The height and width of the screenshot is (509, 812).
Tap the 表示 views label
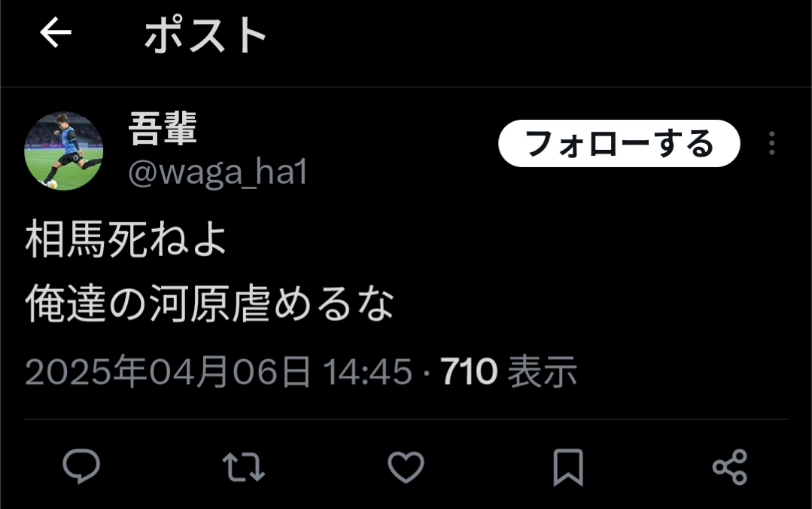pos(542,372)
